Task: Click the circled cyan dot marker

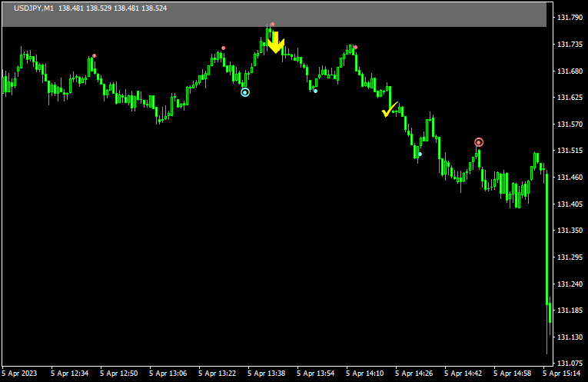Action: pyautogui.click(x=245, y=92)
